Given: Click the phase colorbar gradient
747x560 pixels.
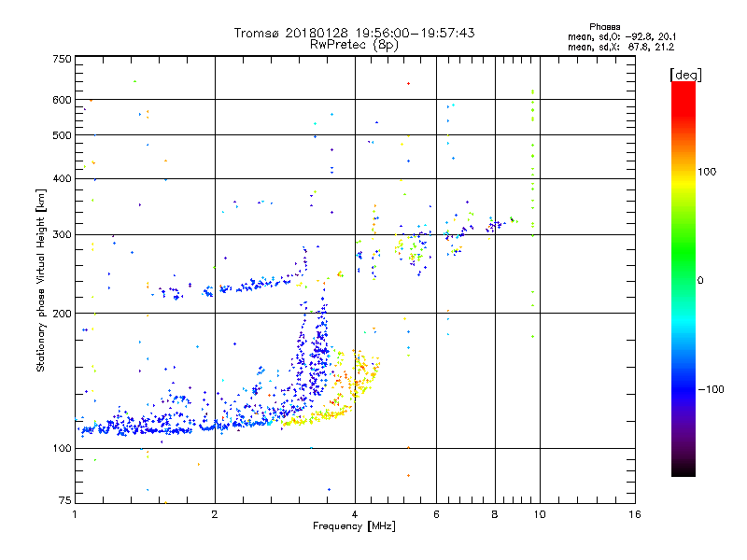Looking at the screenshot, I should [x=684, y=278].
